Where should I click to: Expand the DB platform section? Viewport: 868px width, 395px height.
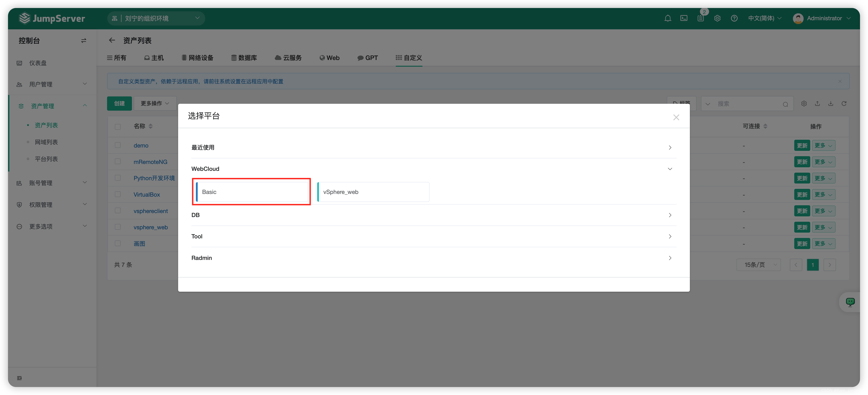click(670, 215)
